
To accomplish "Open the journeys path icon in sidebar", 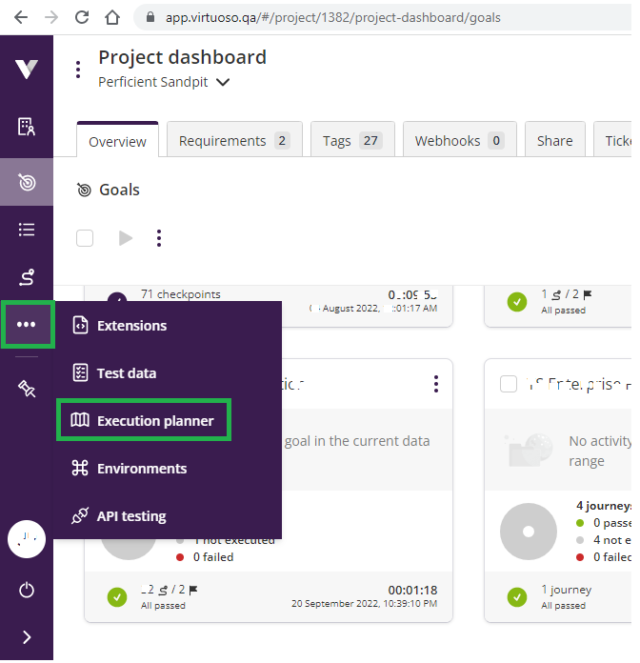I will tap(26, 277).
